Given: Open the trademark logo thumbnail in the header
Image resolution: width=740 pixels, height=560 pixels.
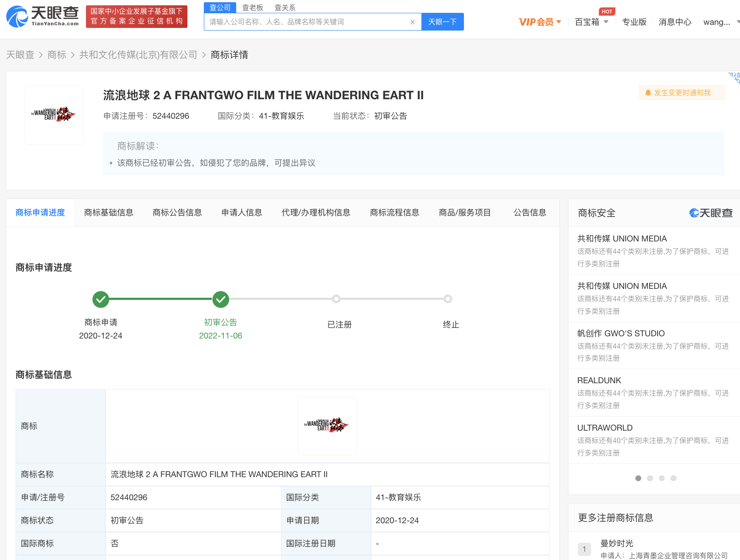Looking at the screenshot, I should click(54, 115).
